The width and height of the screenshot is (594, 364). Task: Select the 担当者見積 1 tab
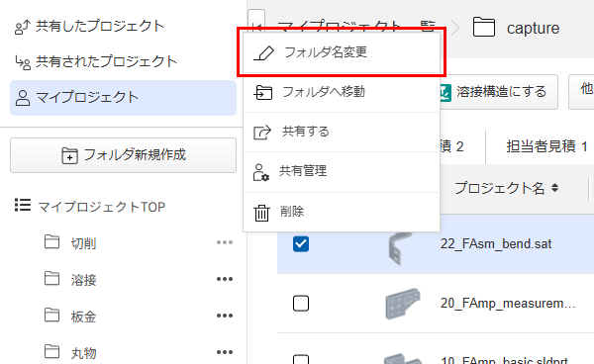(x=546, y=146)
